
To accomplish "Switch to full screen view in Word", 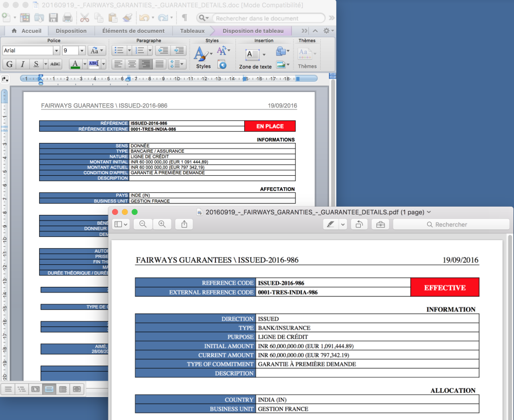I will point(77,389).
